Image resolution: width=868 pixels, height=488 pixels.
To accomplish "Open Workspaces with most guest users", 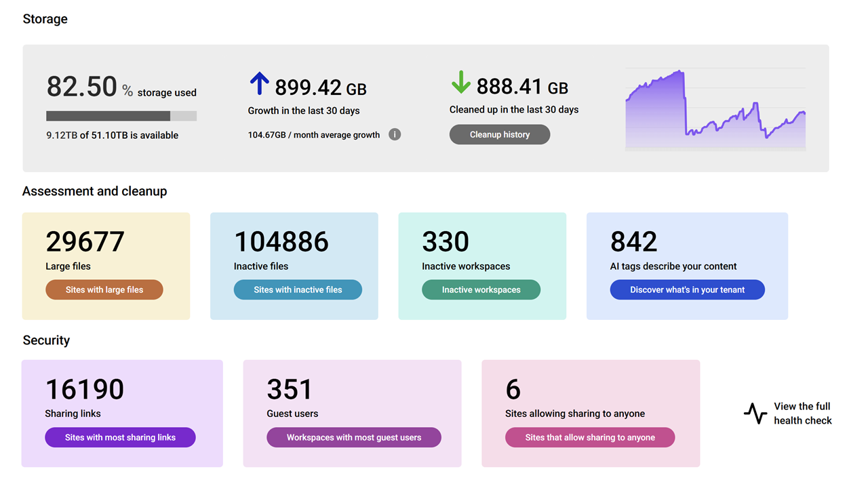I will point(354,437).
